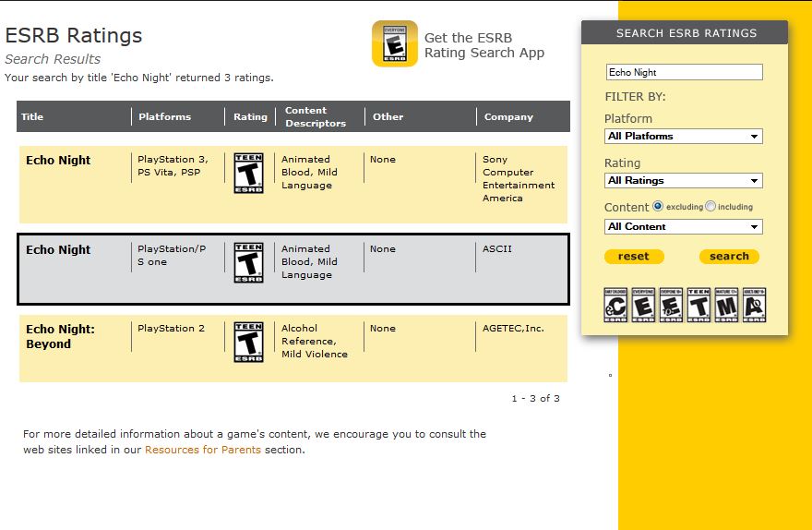
Task: Click the Teen rating icon for Echo Night: Beyond
Action: [x=248, y=342]
